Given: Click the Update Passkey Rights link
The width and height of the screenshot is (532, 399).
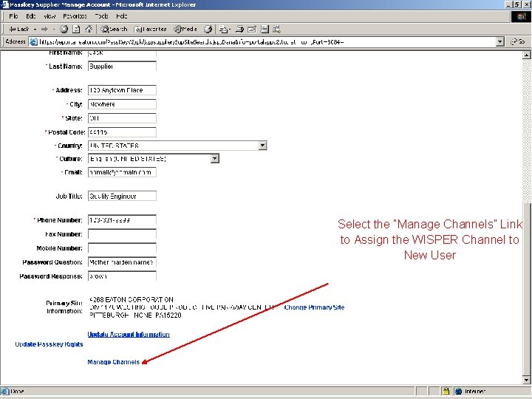Looking at the screenshot, I should point(49,344).
